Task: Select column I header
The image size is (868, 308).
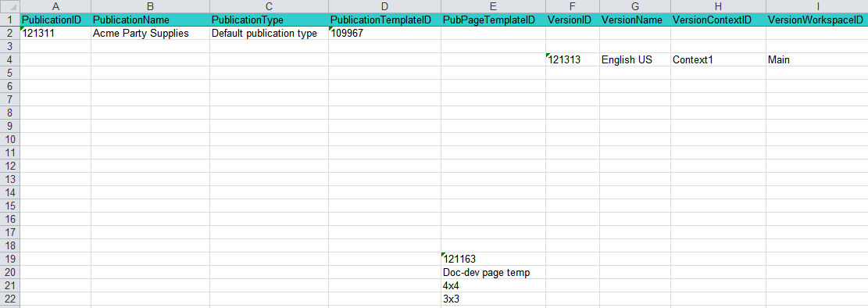Action: [x=817, y=6]
